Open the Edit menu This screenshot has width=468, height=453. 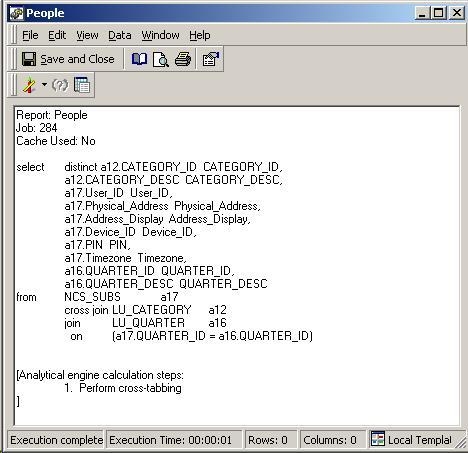coord(57,35)
